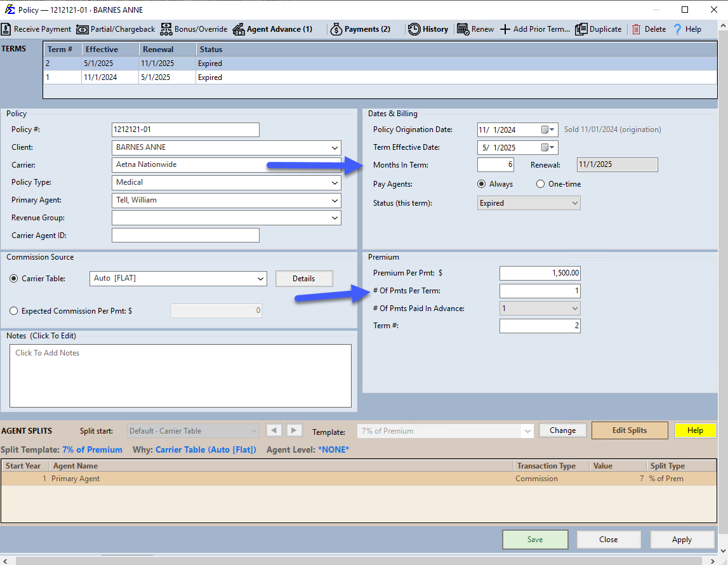This screenshot has width=728, height=565.
Task: Add Prior Term via the plus icon
Action: tap(505, 29)
